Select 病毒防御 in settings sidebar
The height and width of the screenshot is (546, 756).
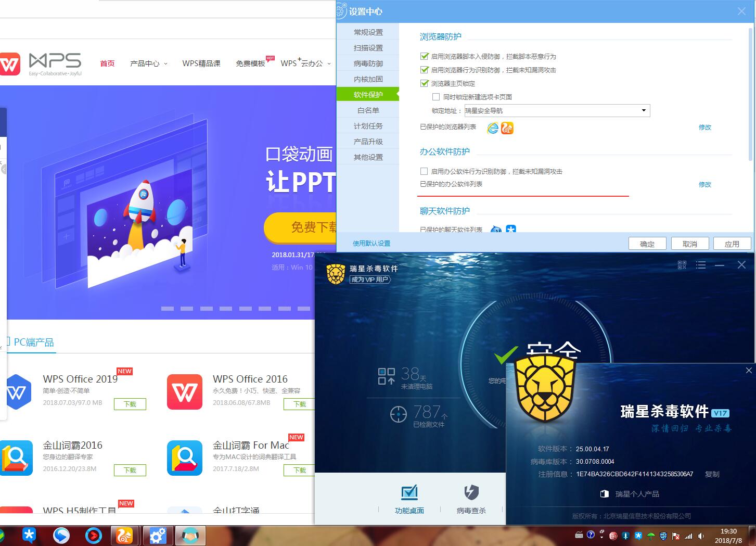click(x=368, y=64)
